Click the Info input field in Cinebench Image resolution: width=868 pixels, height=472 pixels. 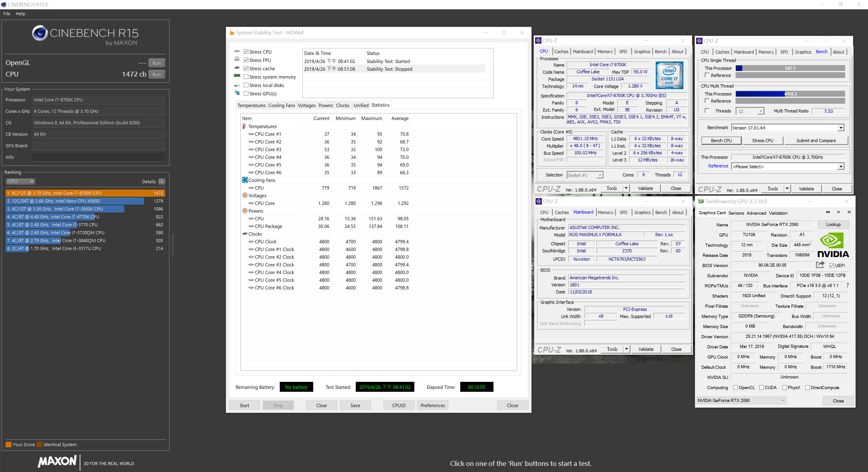(x=98, y=157)
